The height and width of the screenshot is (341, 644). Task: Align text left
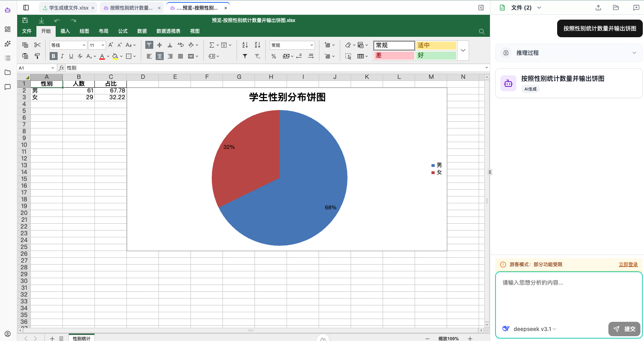[x=149, y=56]
